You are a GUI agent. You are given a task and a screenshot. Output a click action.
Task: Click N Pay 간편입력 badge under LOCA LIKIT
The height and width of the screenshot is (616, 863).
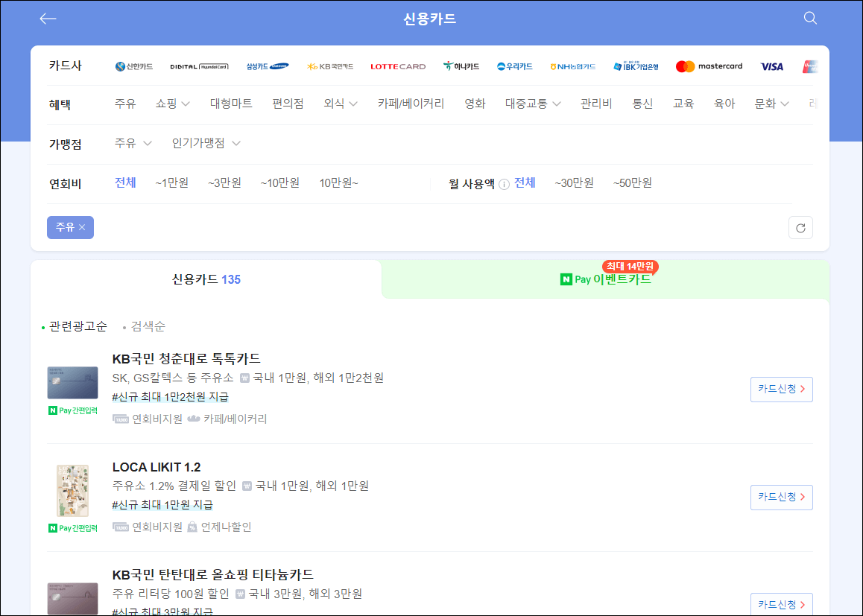point(72,529)
